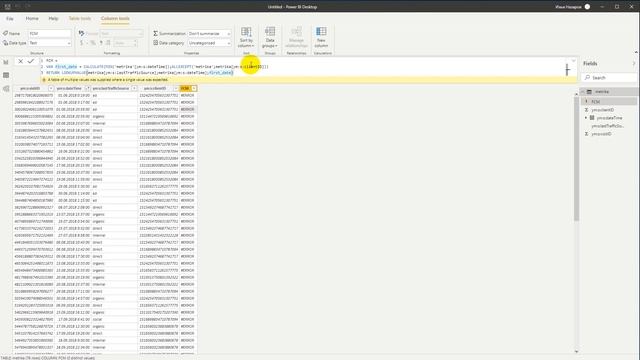Image resolution: width=640 pixels, height=360 pixels.
Task: Collapse Fields pane with chevron
Action: [634, 64]
